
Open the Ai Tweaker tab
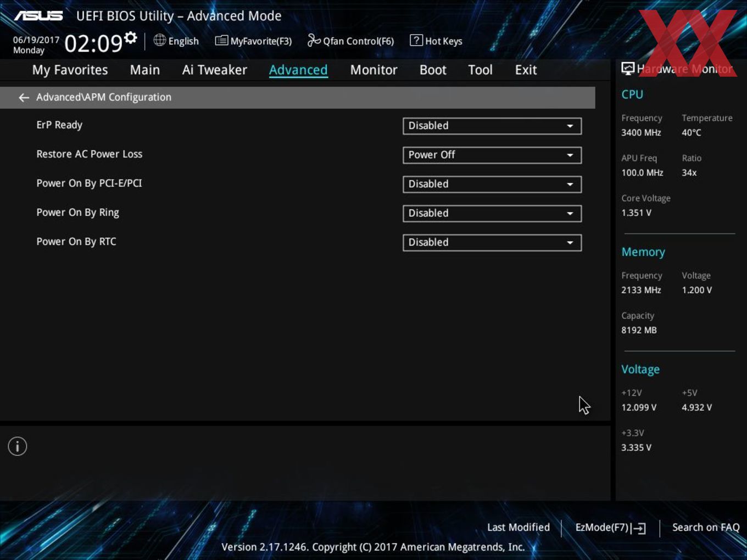point(215,70)
